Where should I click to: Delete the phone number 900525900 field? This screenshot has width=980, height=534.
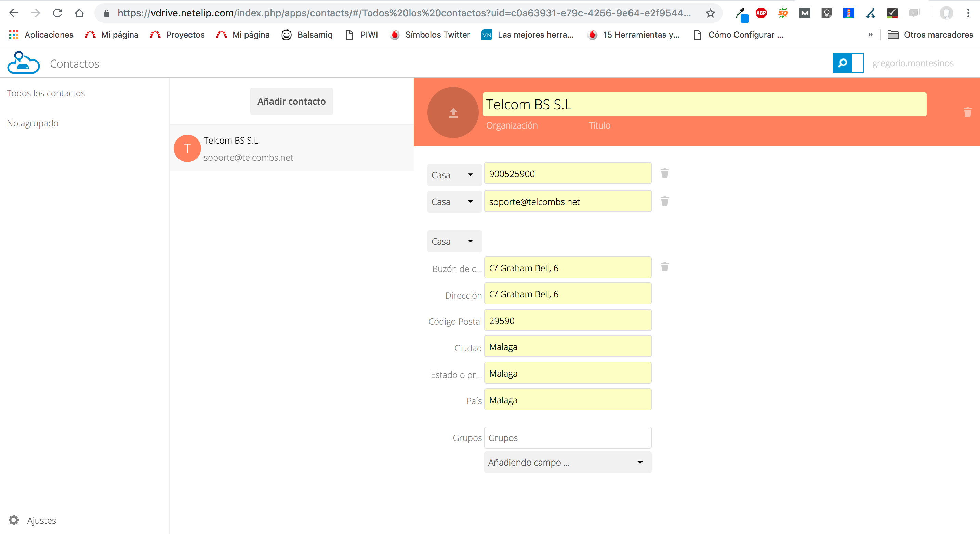pyautogui.click(x=664, y=173)
